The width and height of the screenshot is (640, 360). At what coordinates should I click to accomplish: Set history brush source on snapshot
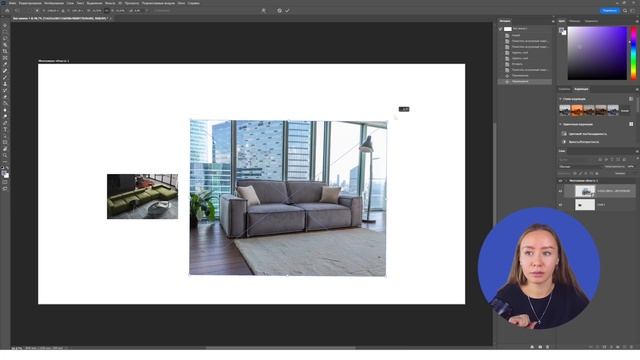500,29
